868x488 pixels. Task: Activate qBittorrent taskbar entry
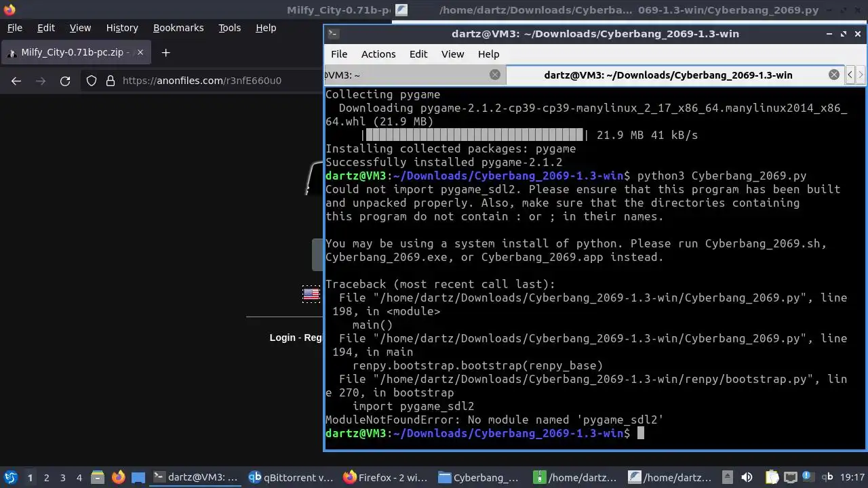coord(291,477)
